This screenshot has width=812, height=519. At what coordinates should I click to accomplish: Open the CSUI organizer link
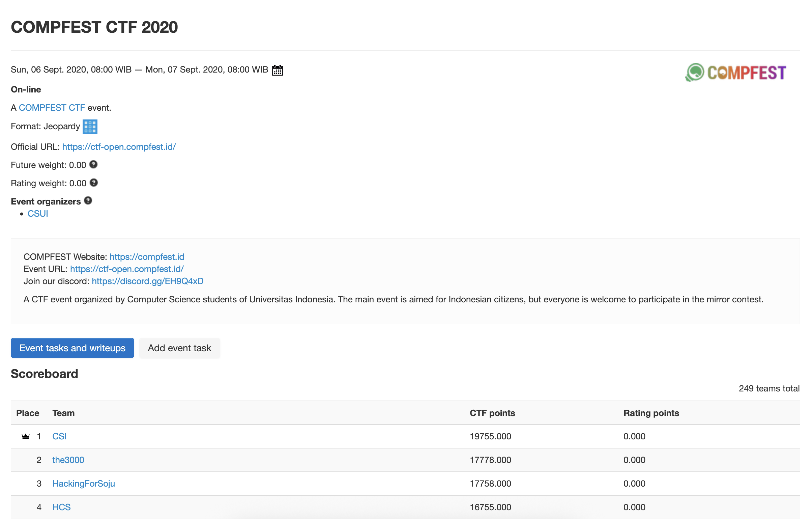(x=38, y=214)
